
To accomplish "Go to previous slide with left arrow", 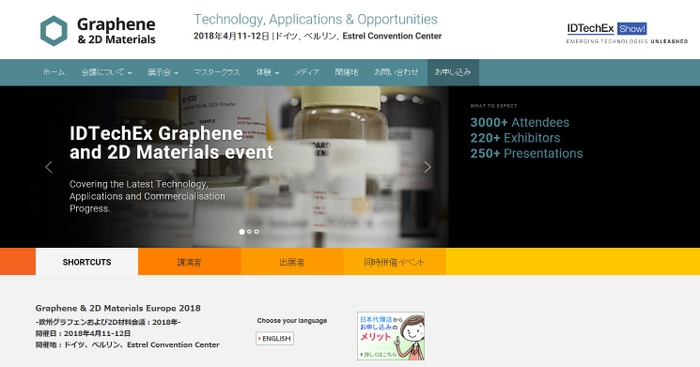I will [x=49, y=167].
